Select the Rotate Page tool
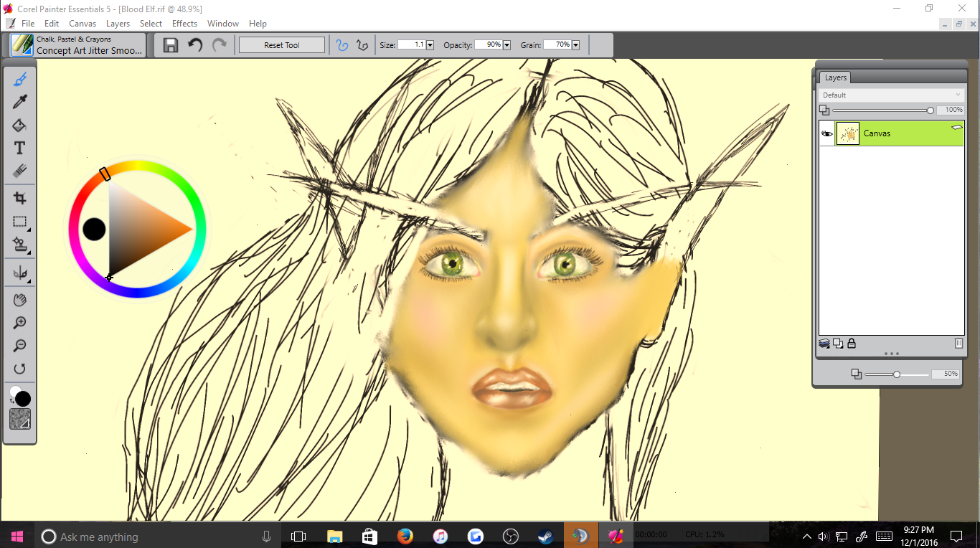This screenshot has width=980, height=548. [19, 369]
